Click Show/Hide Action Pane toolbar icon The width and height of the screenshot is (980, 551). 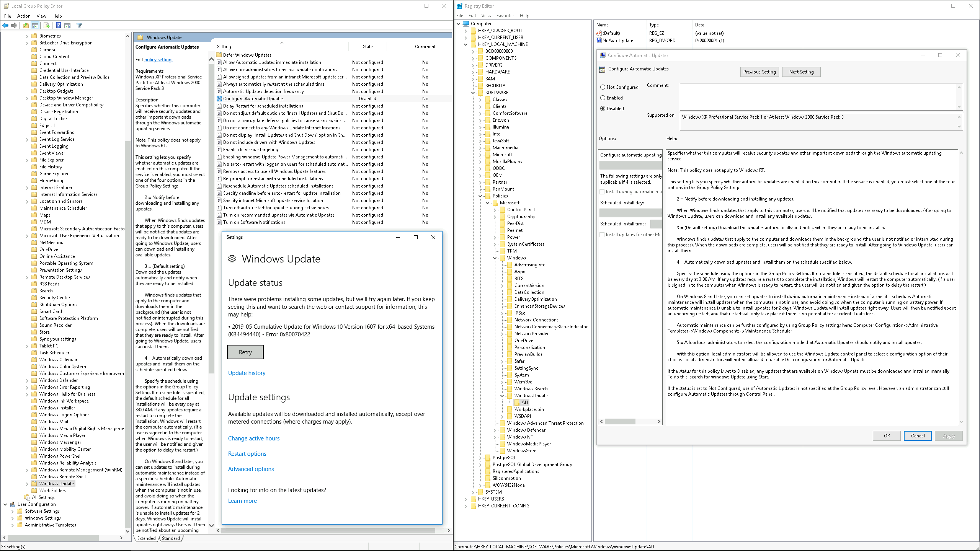(x=67, y=26)
